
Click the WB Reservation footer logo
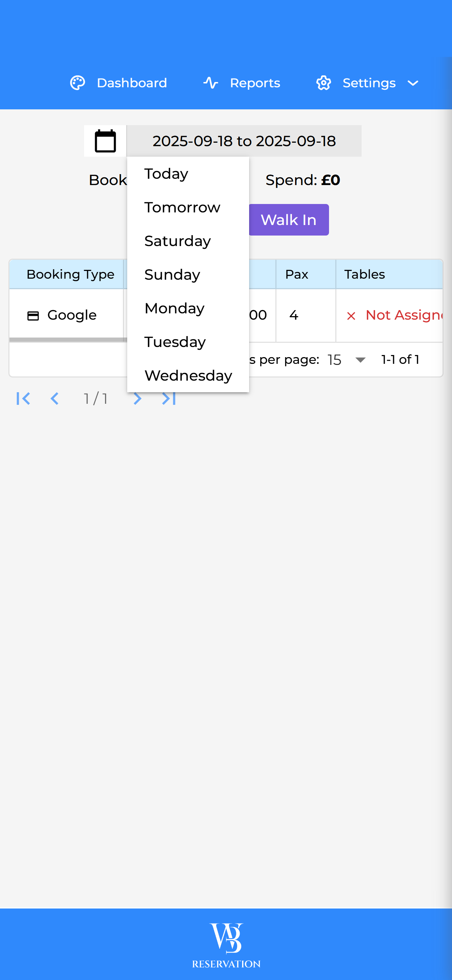pos(226,945)
